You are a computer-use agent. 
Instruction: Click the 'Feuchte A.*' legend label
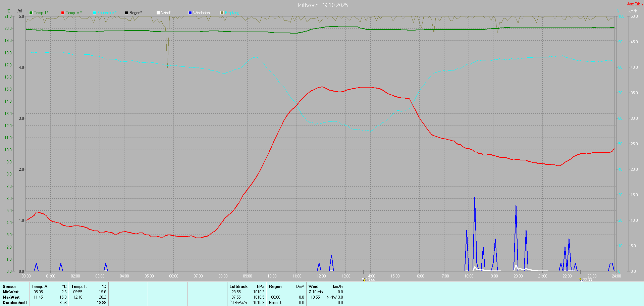[107, 13]
